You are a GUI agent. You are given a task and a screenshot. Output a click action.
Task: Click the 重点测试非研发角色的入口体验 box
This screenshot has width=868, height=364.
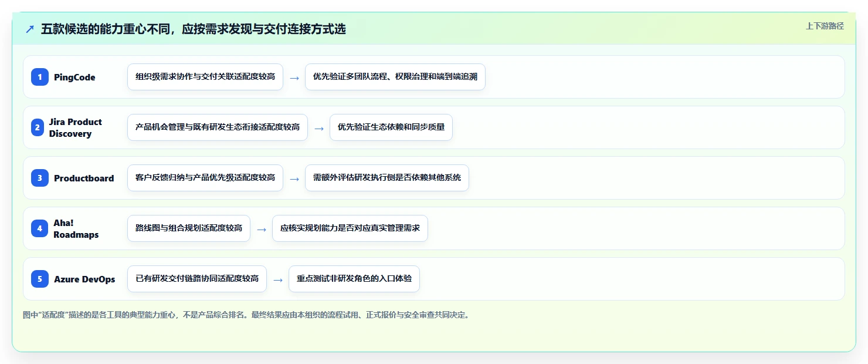click(x=354, y=279)
